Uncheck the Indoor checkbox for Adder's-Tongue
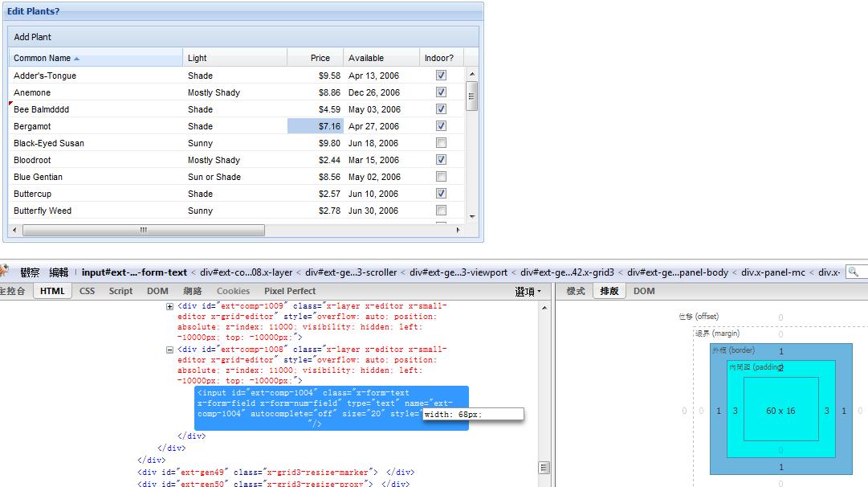Image resolution: width=868 pixels, height=487 pixels. [x=441, y=76]
